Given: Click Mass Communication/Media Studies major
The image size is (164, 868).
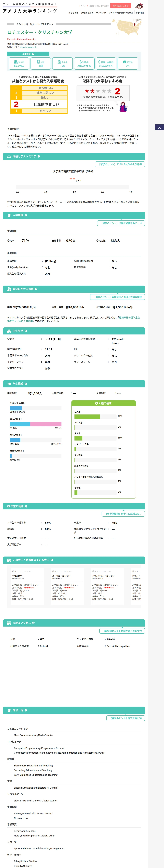Looking at the screenshot, I should pyautogui.click(x=33, y=735).
